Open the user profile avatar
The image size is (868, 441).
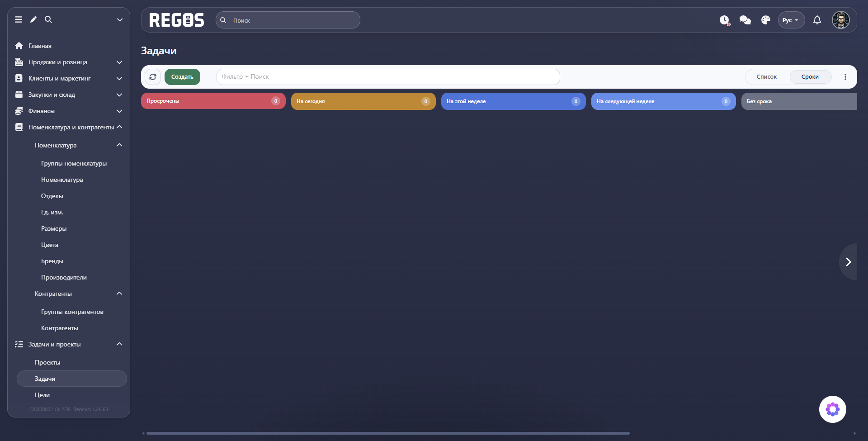[841, 20]
